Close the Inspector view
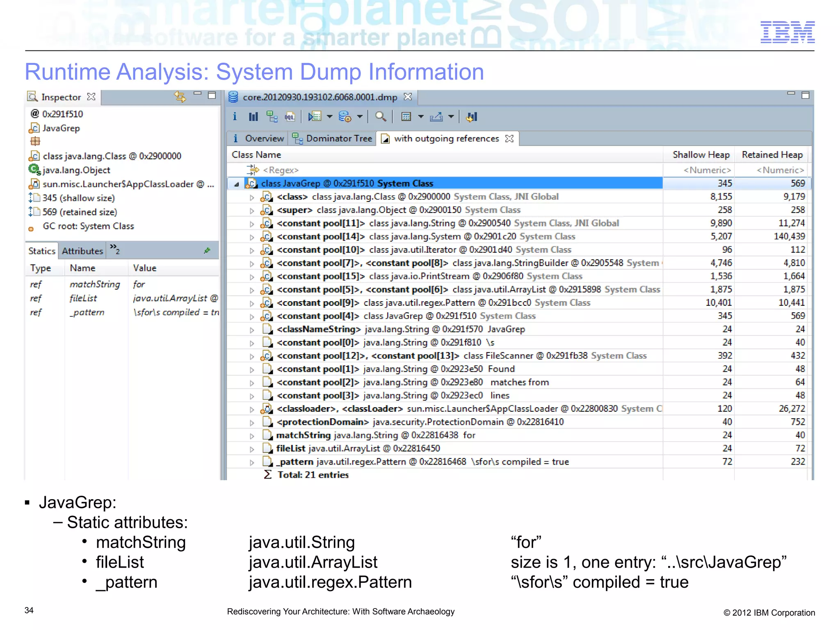 (x=91, y=97)
